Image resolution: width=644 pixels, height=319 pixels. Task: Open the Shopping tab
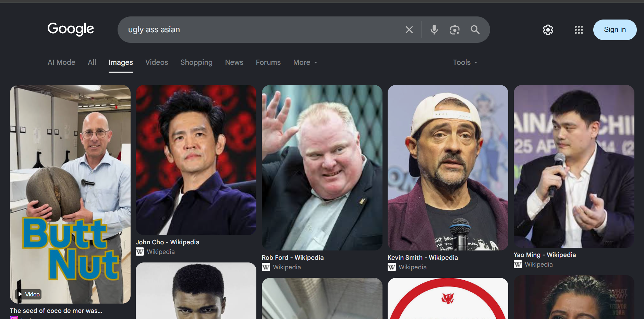tap(196, 62)
